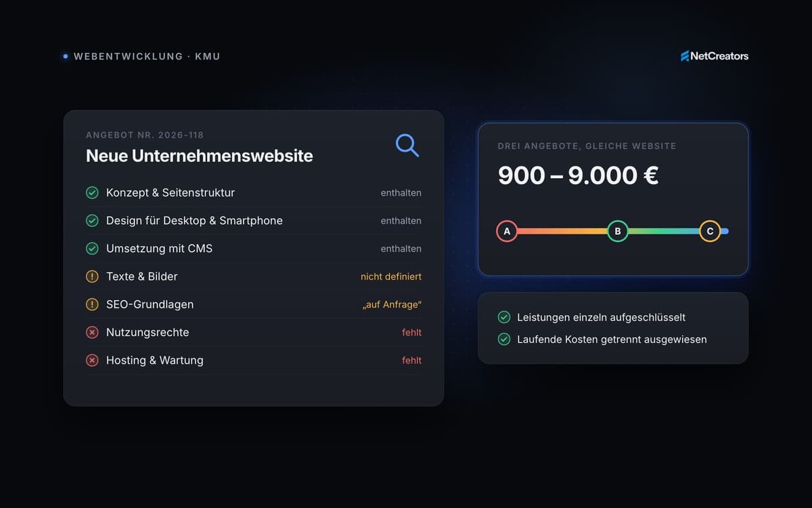Click the blue magnifying glass icon
This screenshot has width=812, height=508.
[x=407, y=145]
